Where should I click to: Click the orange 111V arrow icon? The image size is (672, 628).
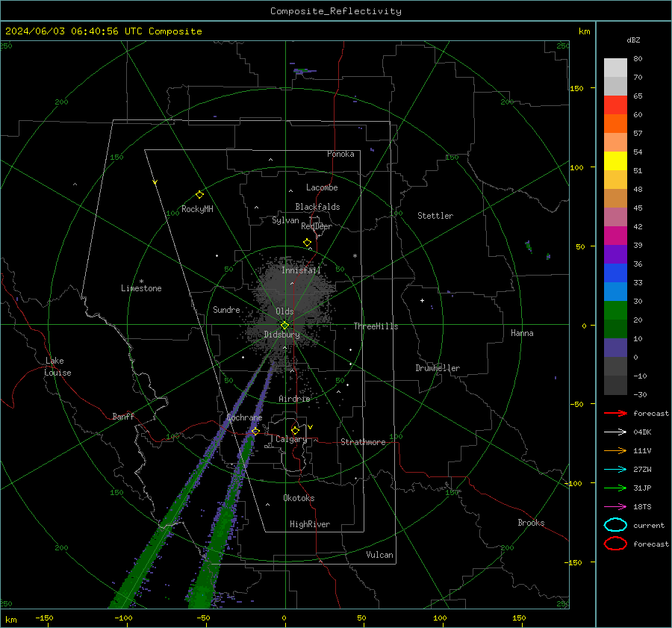(615, 450)
